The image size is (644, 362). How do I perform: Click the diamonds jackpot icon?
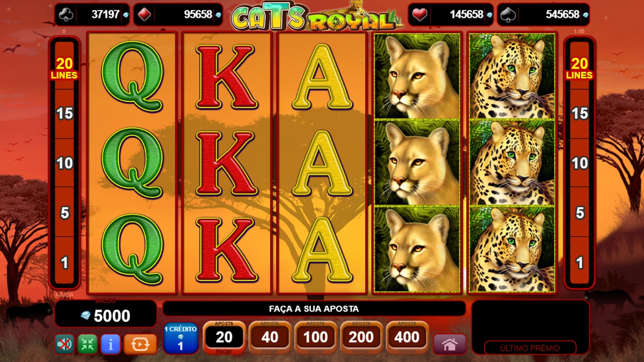pyautogui.click(x=144, y=14)
